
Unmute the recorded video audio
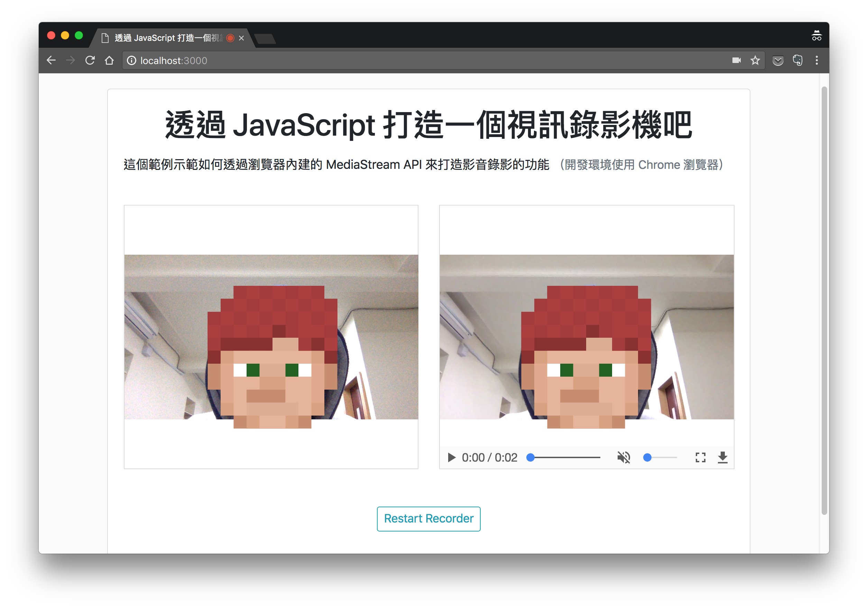tap(624, 457)
